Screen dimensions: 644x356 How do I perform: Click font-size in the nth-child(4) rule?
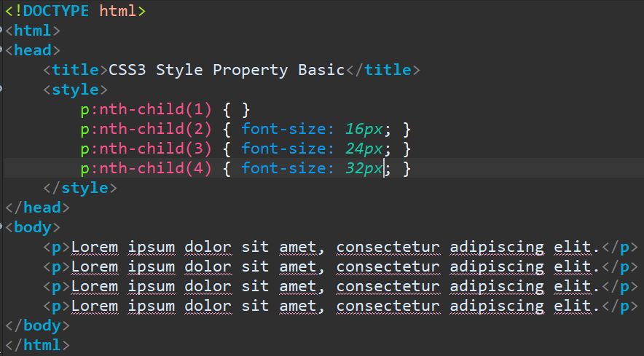(x=283, y=169)
